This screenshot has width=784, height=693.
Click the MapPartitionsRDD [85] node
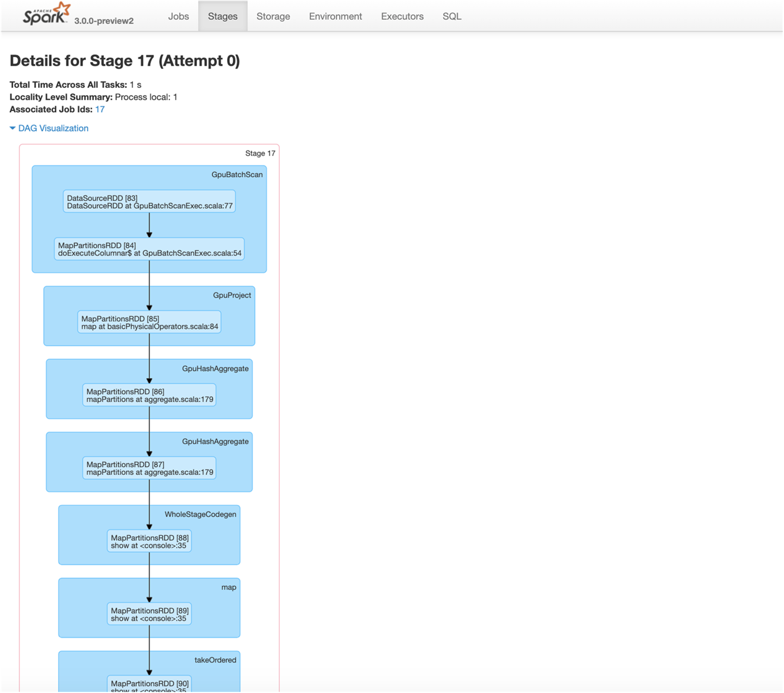point(149,322)
